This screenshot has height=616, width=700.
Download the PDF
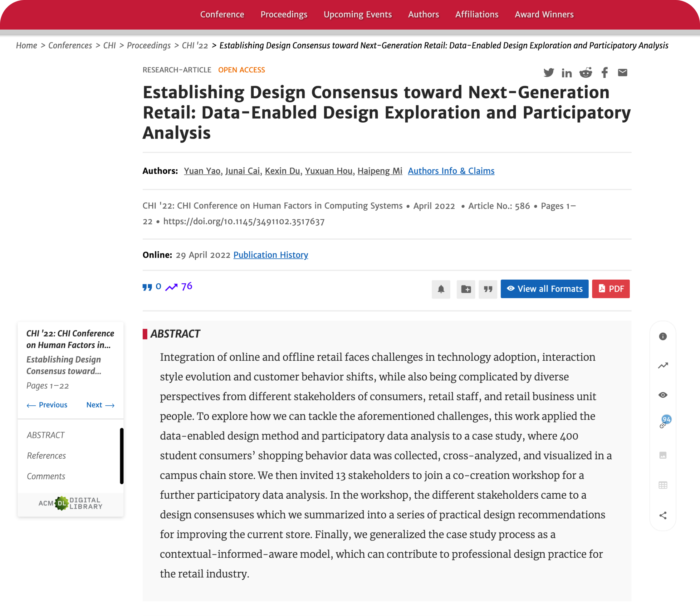pyautogui.click(x=611, y=289)
